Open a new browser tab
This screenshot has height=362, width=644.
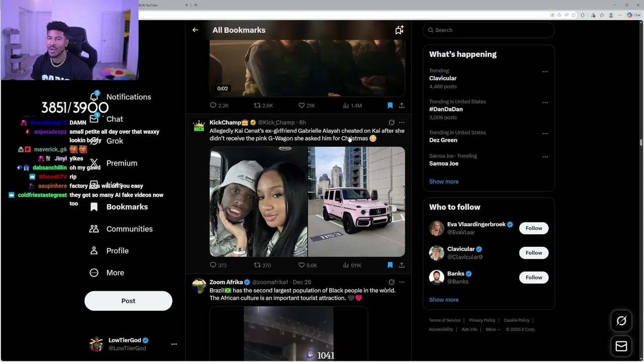tap(196, 5)
